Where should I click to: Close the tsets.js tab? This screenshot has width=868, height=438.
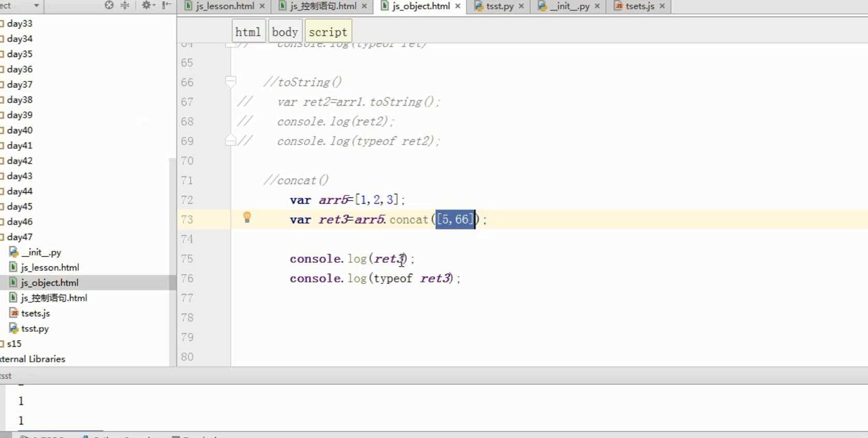click(662, 6)
